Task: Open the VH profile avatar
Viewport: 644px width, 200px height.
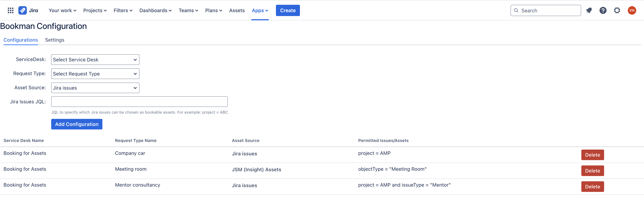Action: coord(632,10)
